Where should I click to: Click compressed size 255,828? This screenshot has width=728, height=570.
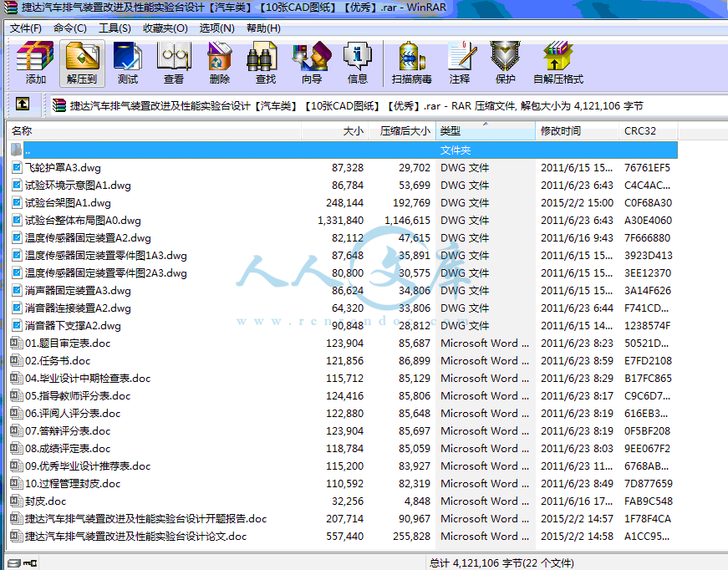coord(412,536)
